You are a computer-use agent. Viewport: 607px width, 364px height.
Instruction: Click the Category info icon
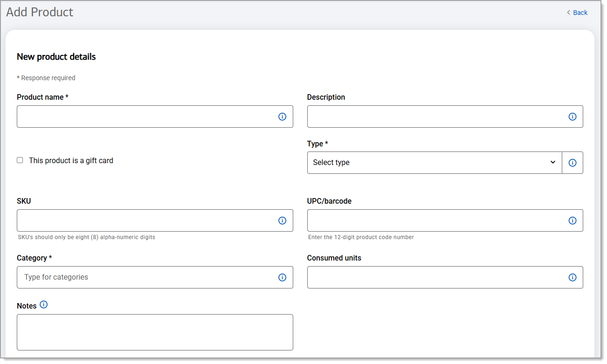[x=282, y=277]
